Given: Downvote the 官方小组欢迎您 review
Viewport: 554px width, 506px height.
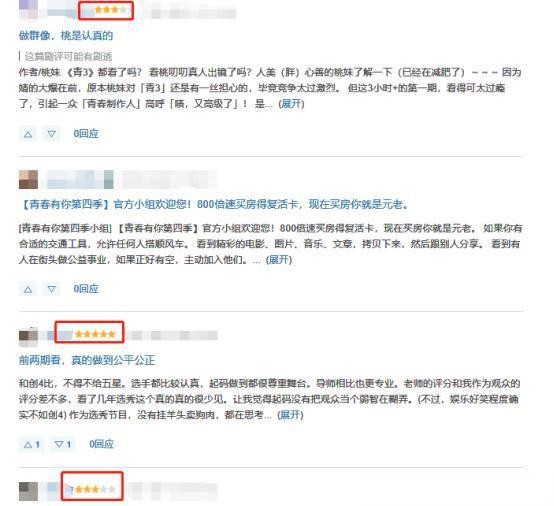Looking at the screenshot, I should (x=52, y=289).
